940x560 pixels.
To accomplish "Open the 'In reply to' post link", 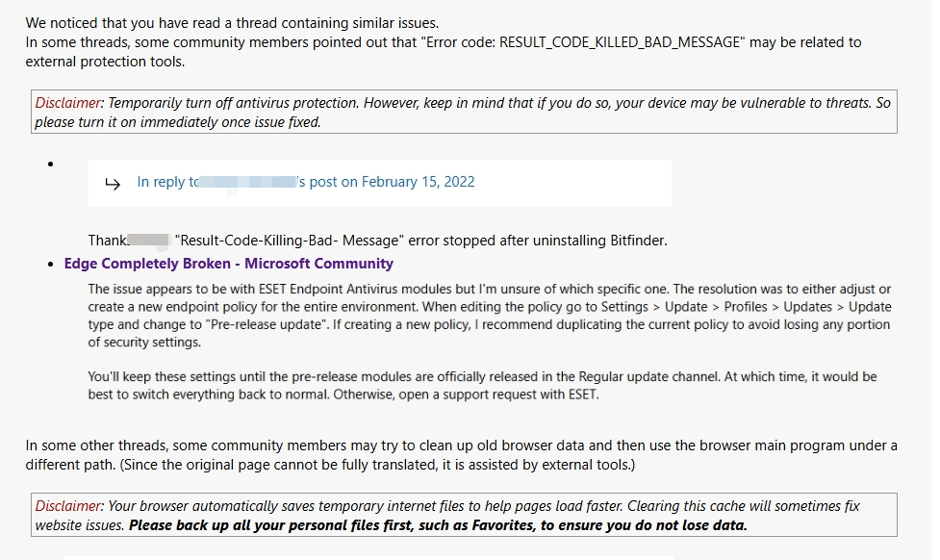I will [x=305, y=182].
